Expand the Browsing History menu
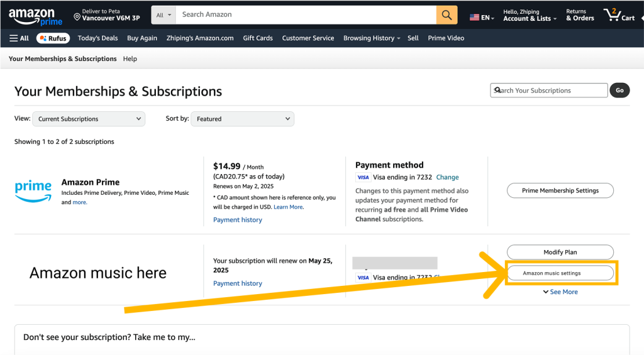The height and width of the screenshot is (355, 644). tap(371, 38)
